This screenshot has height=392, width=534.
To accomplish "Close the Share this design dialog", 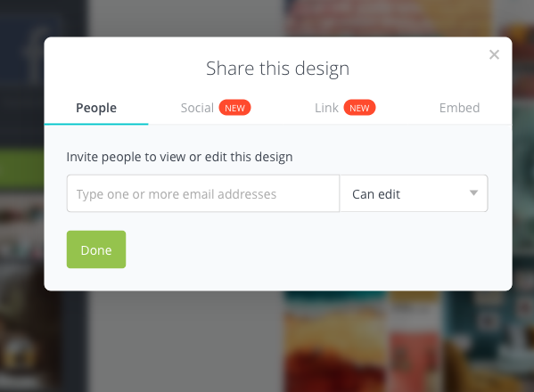I will (494, 54).
